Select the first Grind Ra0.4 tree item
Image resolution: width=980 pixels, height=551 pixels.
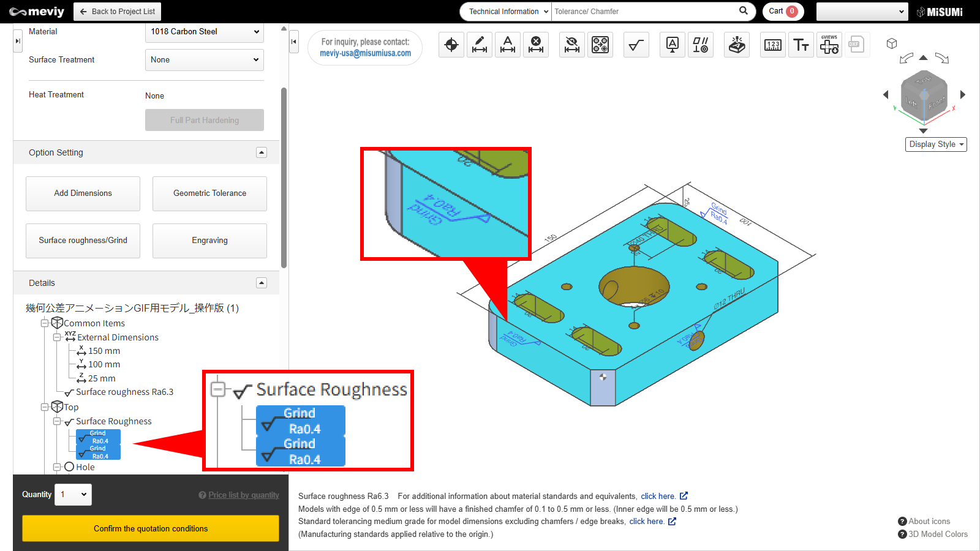[x=98, y=437]
